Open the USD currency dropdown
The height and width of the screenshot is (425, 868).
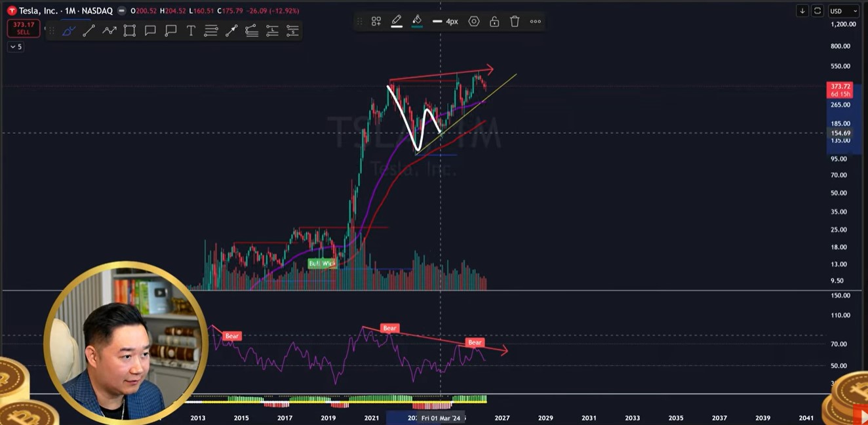(x=843, y=11)
